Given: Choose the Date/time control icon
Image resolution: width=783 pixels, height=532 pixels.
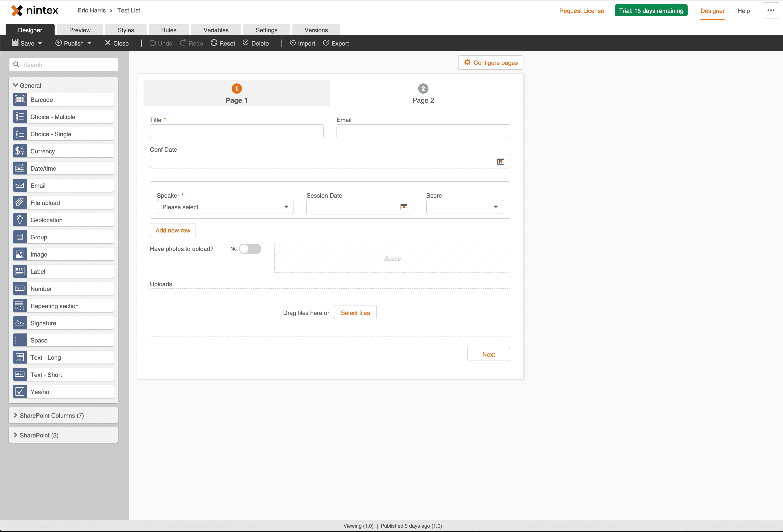Looking at the screenshot, I should click(x=20, y=168).
